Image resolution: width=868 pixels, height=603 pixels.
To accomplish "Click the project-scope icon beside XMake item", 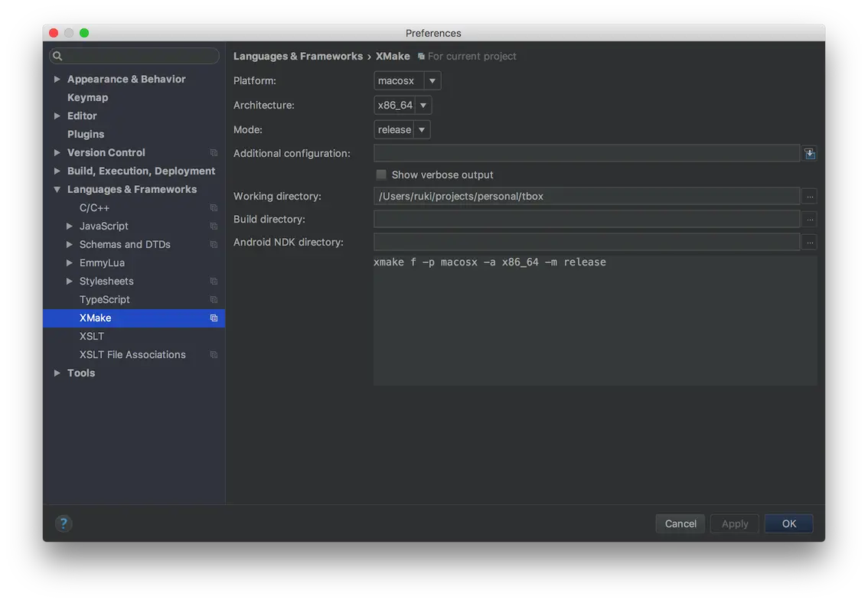I will [214, 318].
